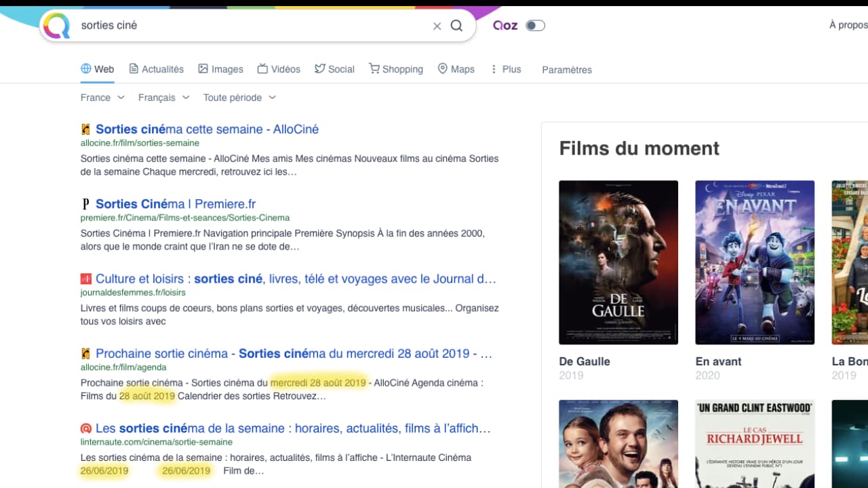Viewport: 868px width, 488px height.
Task: Click the En avant film title
Action: (718, 361)
